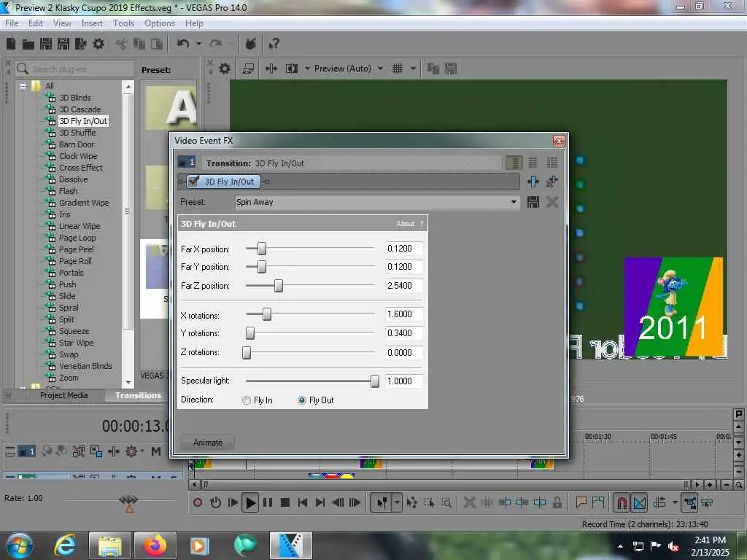Screen dimensions: 747x560
Task: Select the Fly Out radio button
Action: pyautogui.click(x=301, y=400)
